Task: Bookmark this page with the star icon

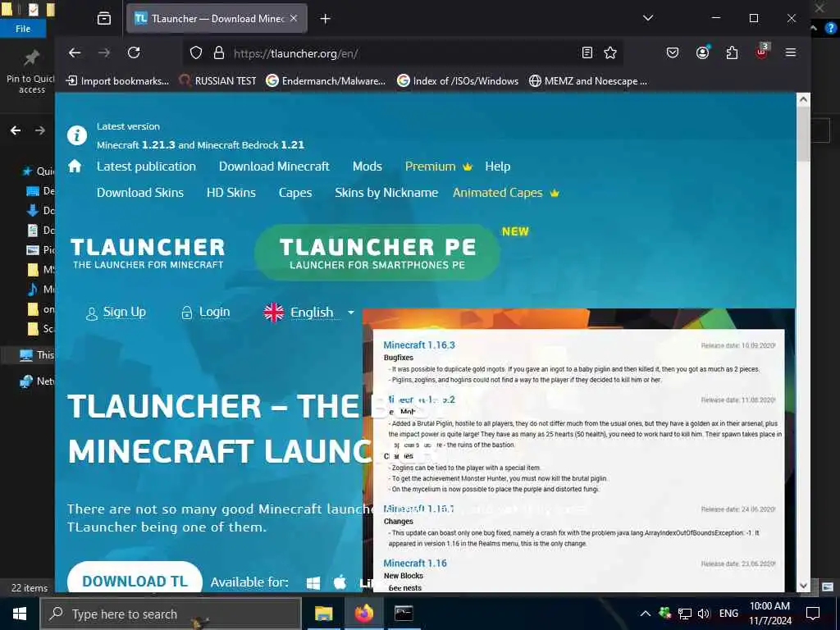Action: (x=610, y=52)
